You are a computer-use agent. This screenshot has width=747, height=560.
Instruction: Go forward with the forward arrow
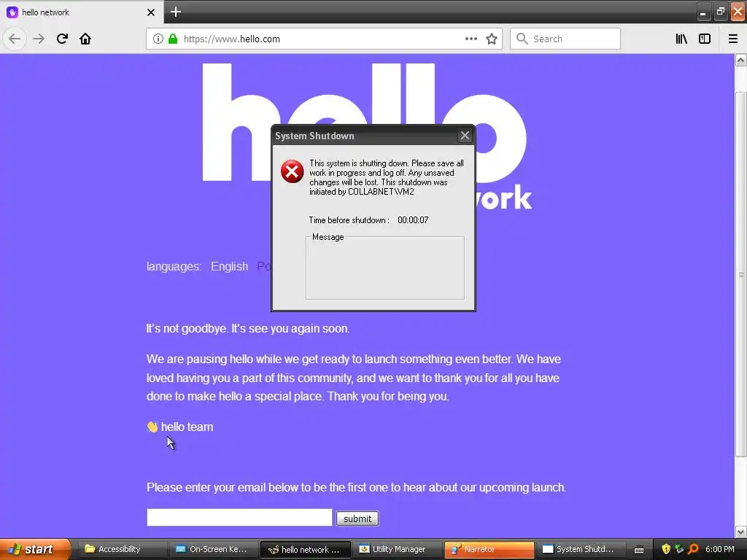(39, 39)
